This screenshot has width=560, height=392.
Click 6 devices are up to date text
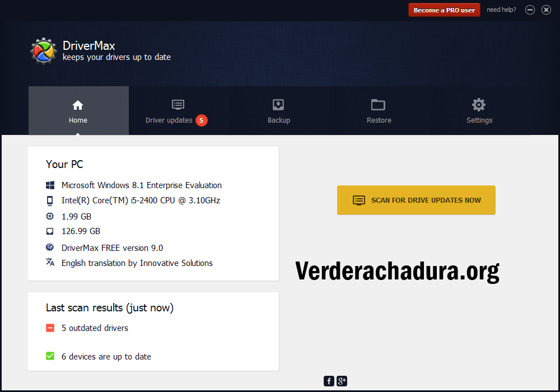106,356
